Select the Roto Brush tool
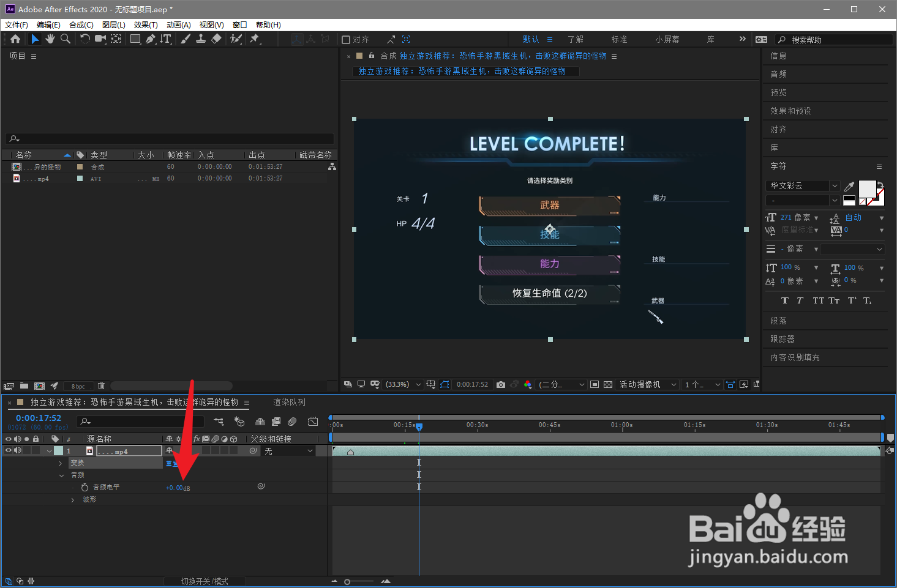Viewport: 897px width, 588px height. (x=236, y=39)
